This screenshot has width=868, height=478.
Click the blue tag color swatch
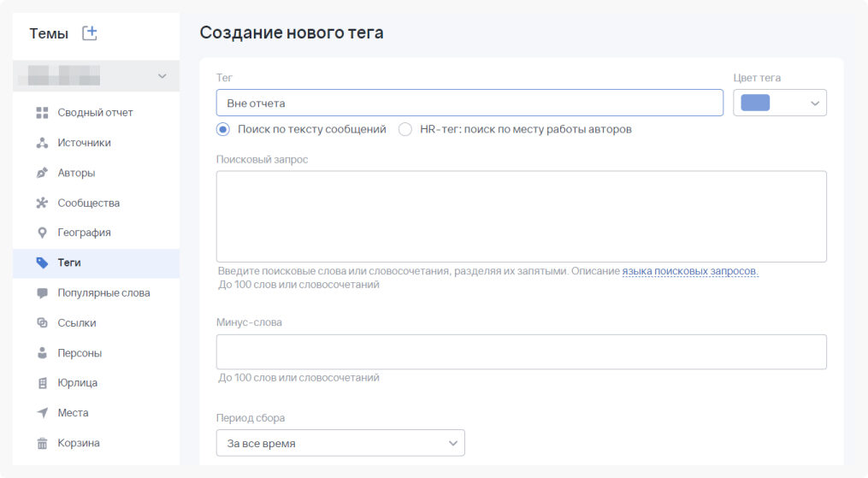755,103
